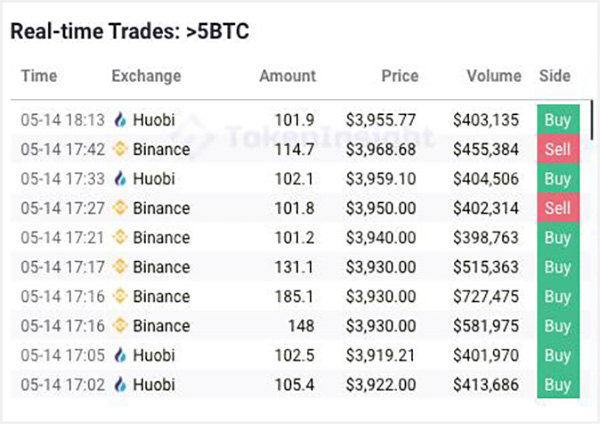Click Huobi flame icon in 18:13 row
Viewport: 600px width, 424px height.
[x=120, y=120]
